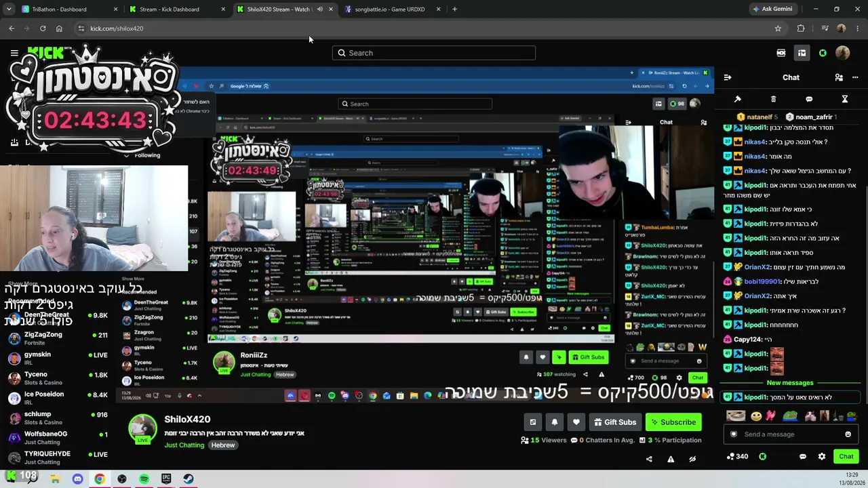This screenshot has width=868, height=488.
Task: Open WolfsbaneOG channel from sidebar
Action: click(x=57, y=438)
